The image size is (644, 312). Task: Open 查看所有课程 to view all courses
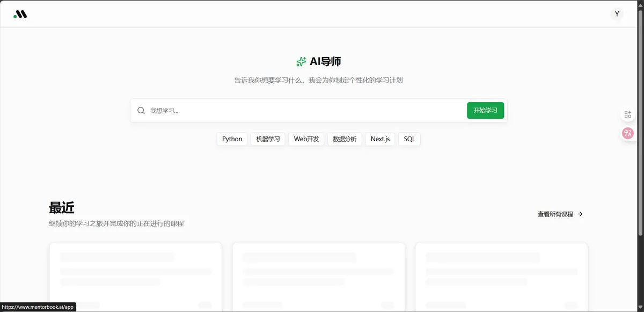tap(555, 214)
